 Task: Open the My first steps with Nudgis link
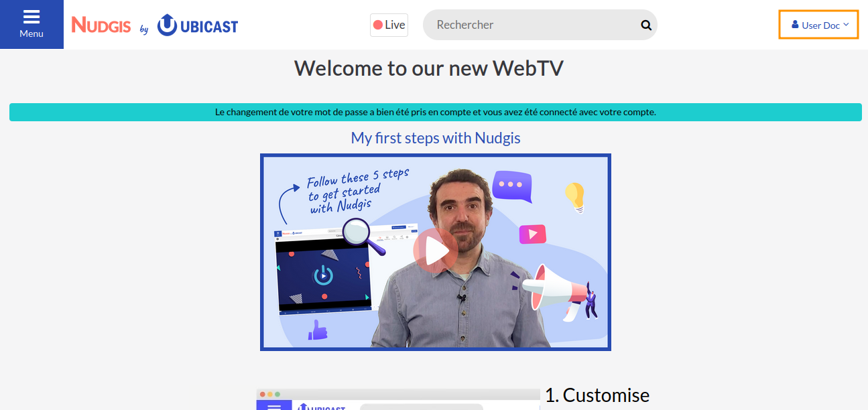click(436, 138)
